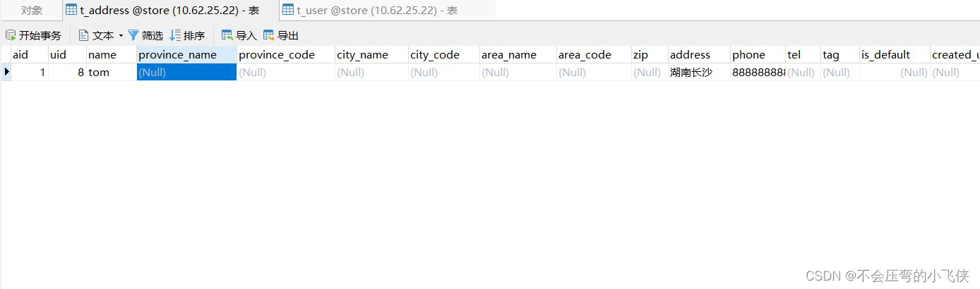Click the t_address tab table icon

pos(71,10)
